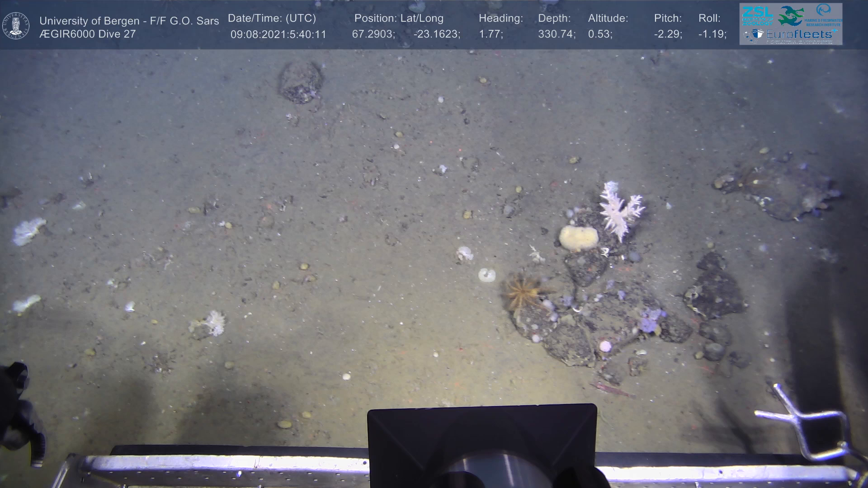Viewport: 868px width, 488px height.
Task: Click the Eurofleets+ logo text
Action: [799, 34]
